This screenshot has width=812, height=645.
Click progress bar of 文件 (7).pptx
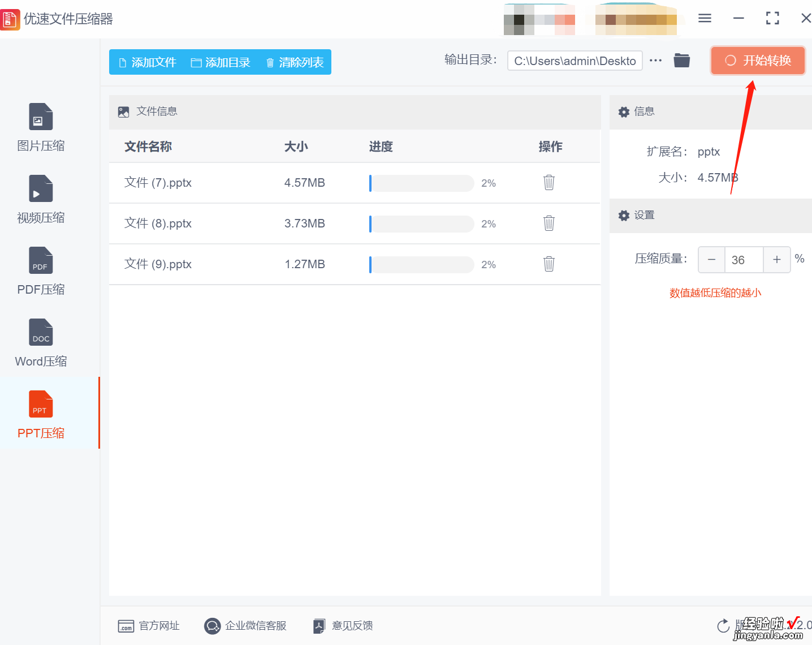pos(421,183)
